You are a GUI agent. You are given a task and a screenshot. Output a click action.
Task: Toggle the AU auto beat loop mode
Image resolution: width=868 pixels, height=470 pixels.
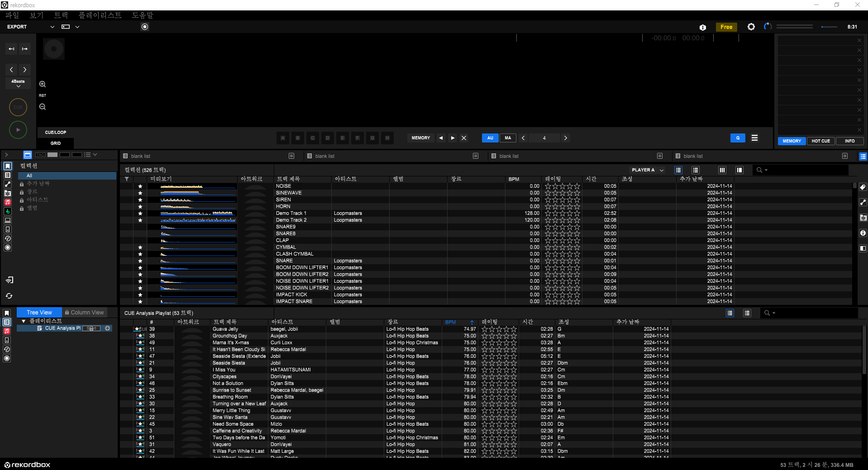490,138
